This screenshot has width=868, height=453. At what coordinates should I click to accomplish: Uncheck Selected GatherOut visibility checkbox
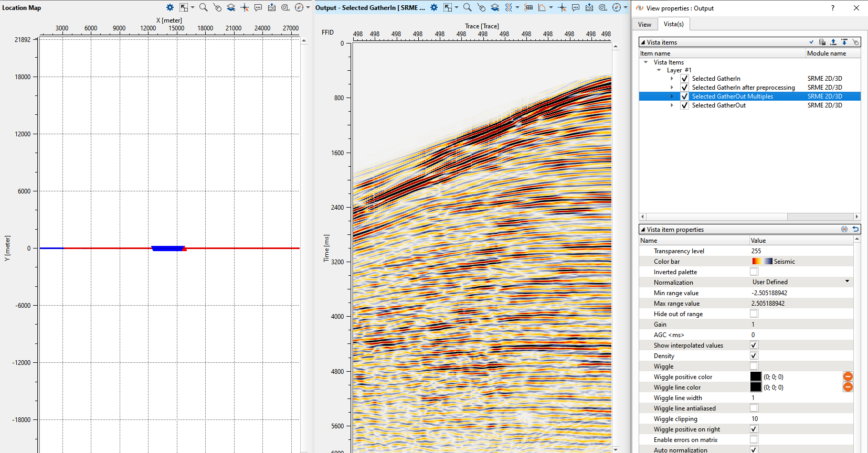(x=684, y=105)
